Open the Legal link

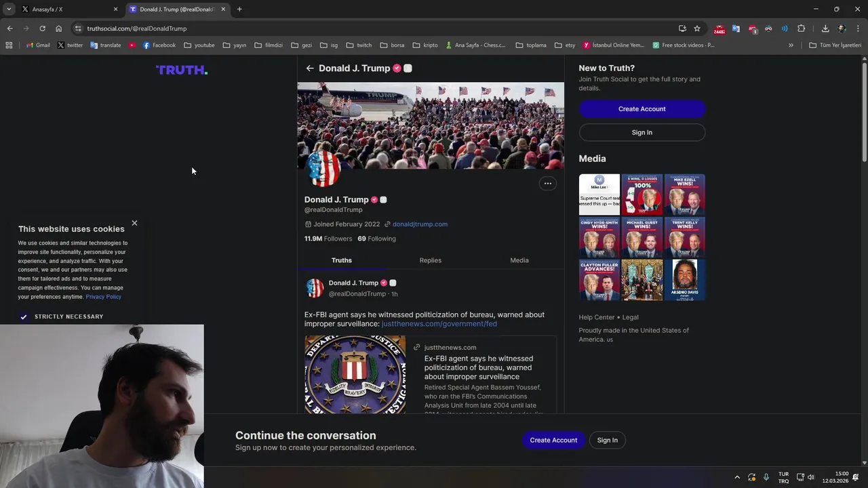(x=630, y=317)
